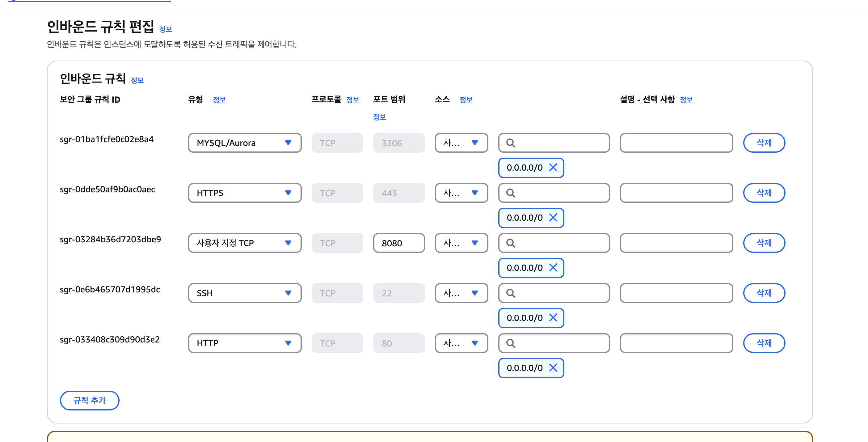
Task: Remove 0.0.0.0/0 chip from SSH rule
Action: pos(553,318)
